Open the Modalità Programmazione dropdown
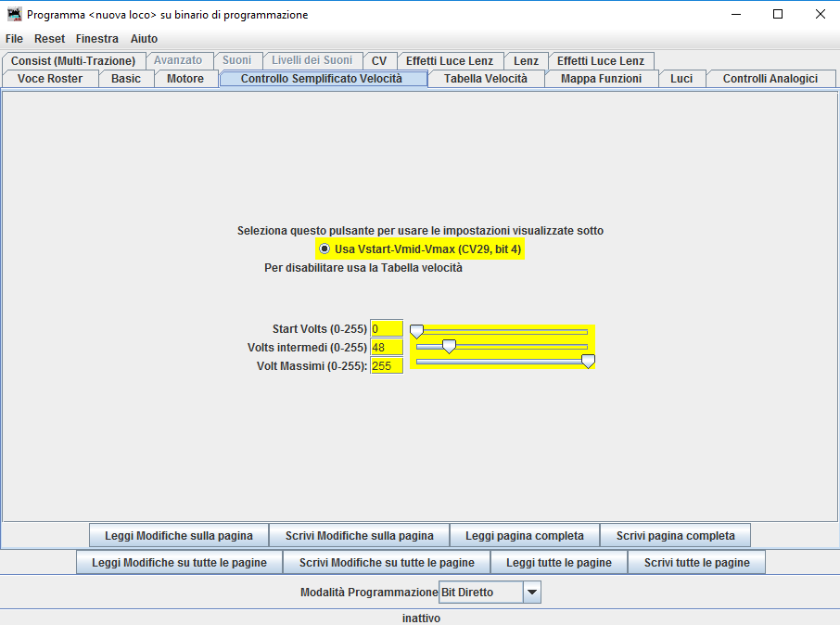 click(x=531, y=592)
